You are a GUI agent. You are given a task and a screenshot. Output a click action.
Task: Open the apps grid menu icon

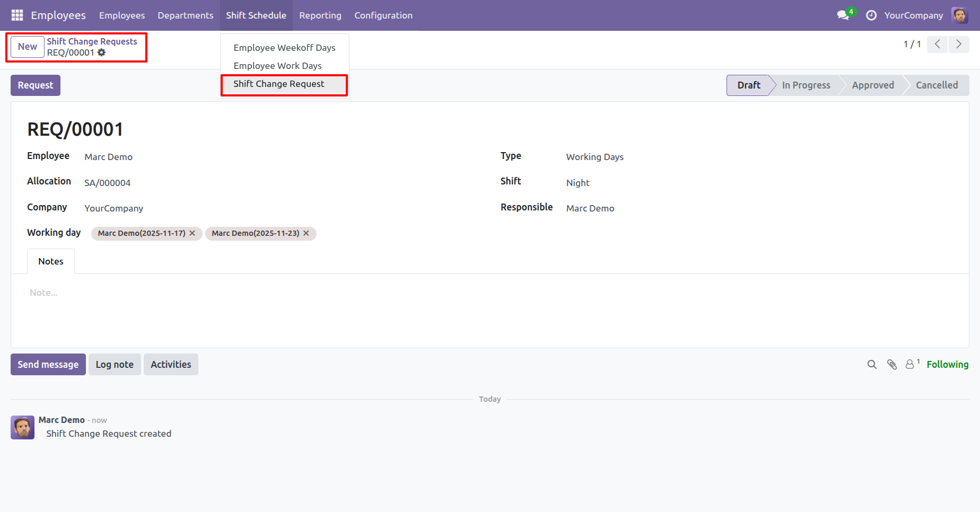(x=17, y=15)
